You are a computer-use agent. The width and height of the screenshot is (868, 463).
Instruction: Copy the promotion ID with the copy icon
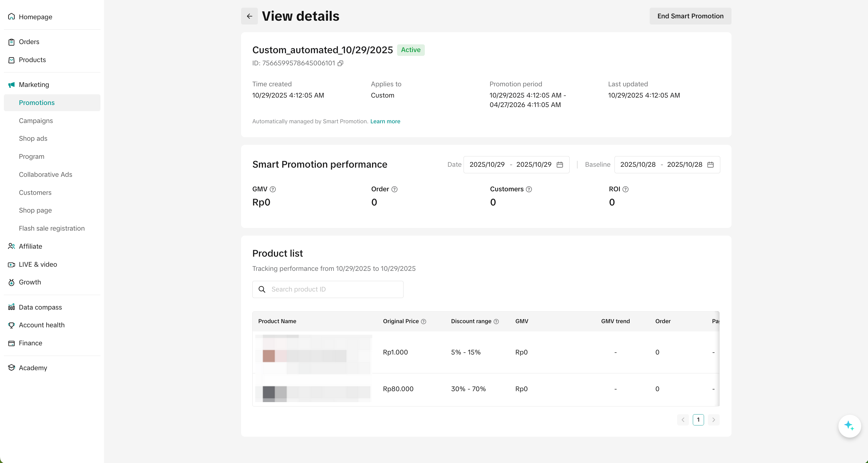(x=340, y=63)
